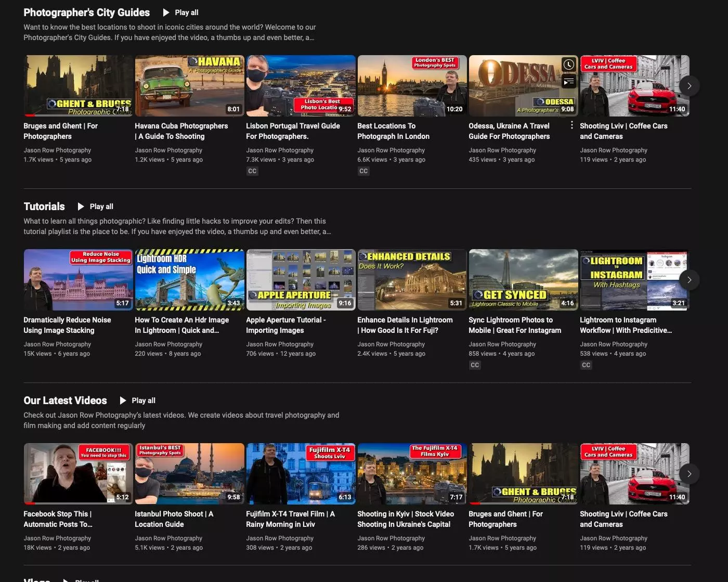
Task: Open Ghent & Bruges thumbnail in Latest Videos
Action: pos(523,474)
